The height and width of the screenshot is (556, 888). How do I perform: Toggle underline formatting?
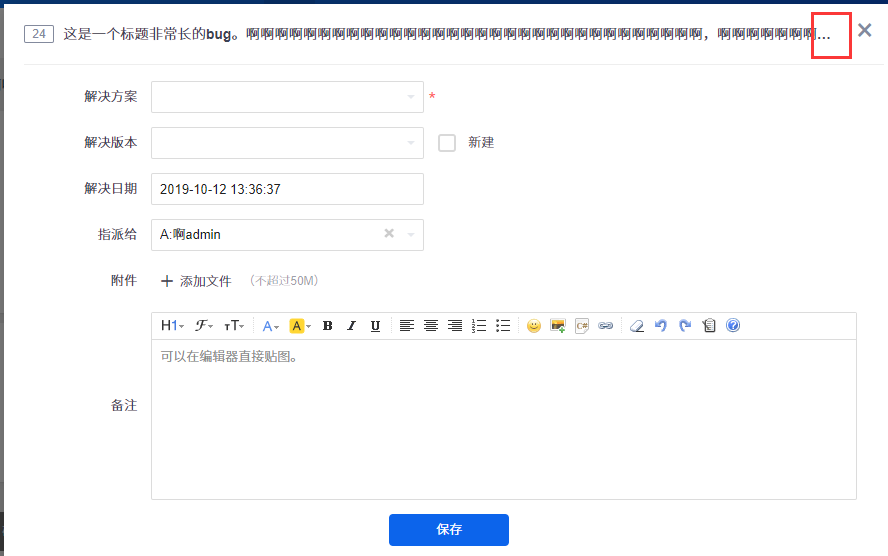point(375,326)
